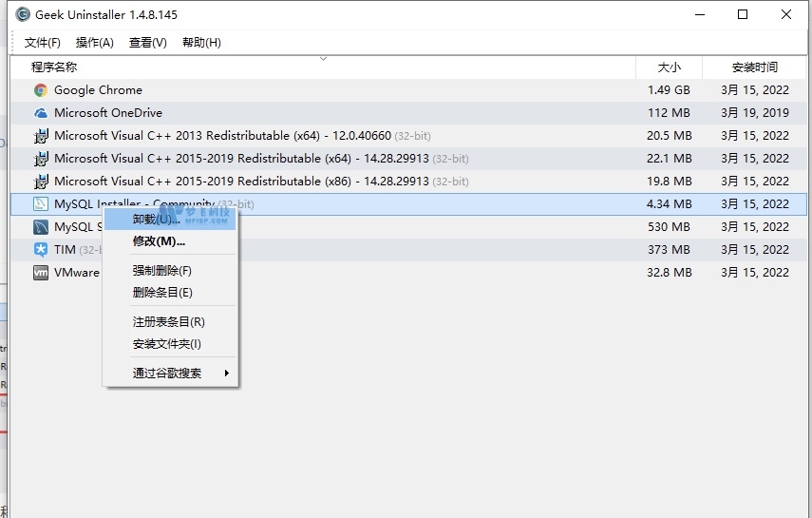Click the Google Chrome icon

41,90
